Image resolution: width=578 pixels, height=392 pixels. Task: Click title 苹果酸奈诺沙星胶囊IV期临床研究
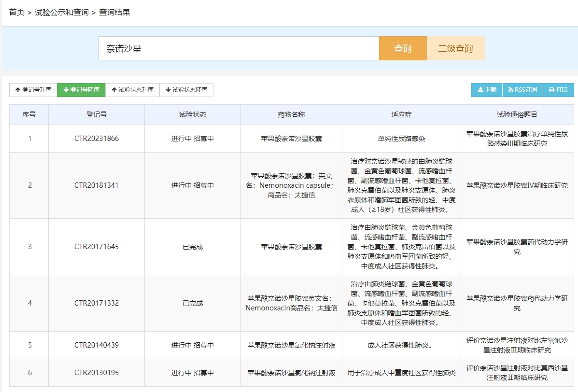(x=517, y=185)
